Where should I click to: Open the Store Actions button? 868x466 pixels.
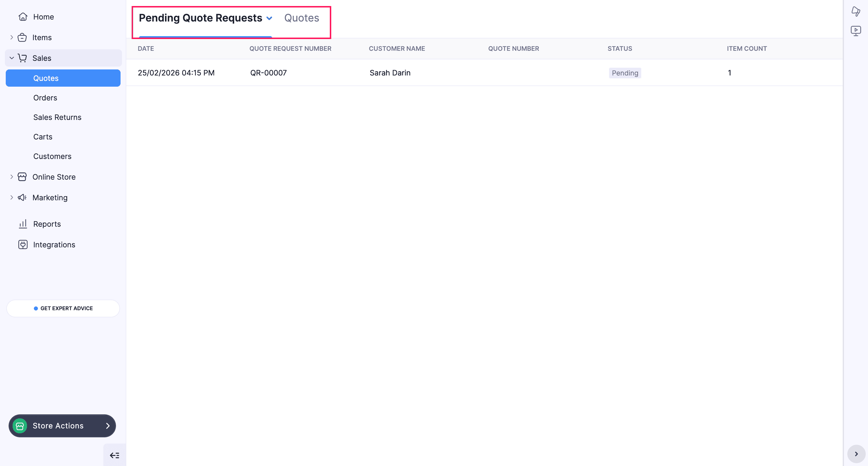(x=62, y=426)
